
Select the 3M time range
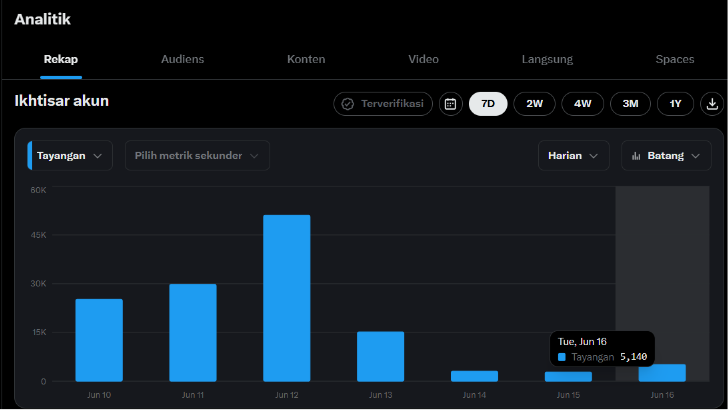[630, 104]
